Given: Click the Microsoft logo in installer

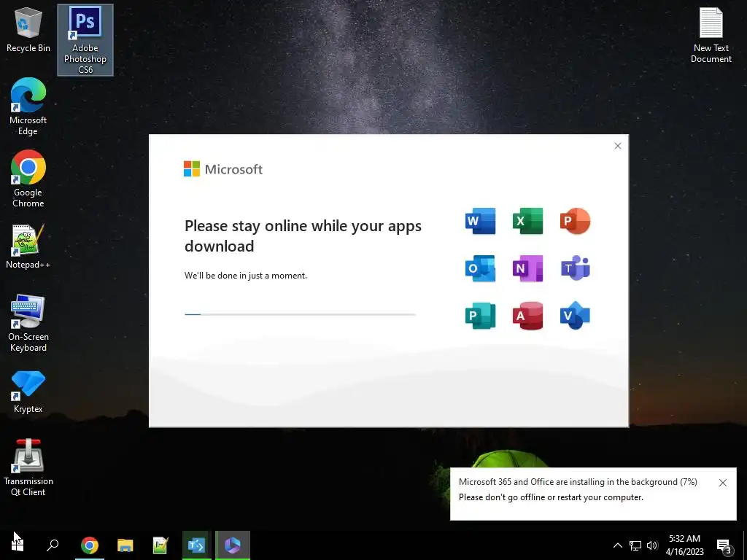Looking at the screenshot, I should pyautogui.click(x=223, y=169).
